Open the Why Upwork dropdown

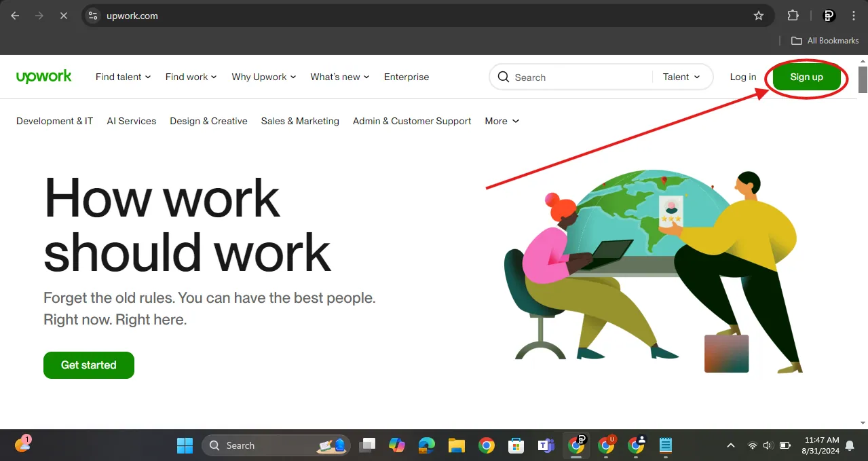[x=263, y=77]
